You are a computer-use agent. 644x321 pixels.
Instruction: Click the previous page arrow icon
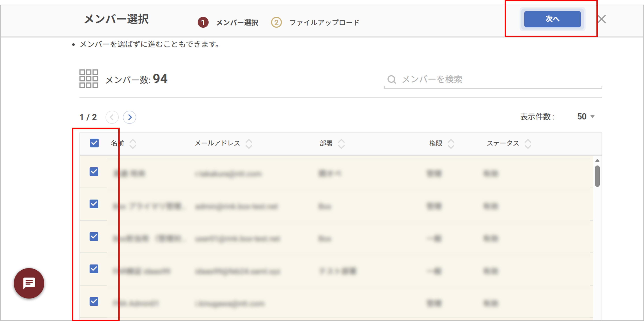pos(112,117)
